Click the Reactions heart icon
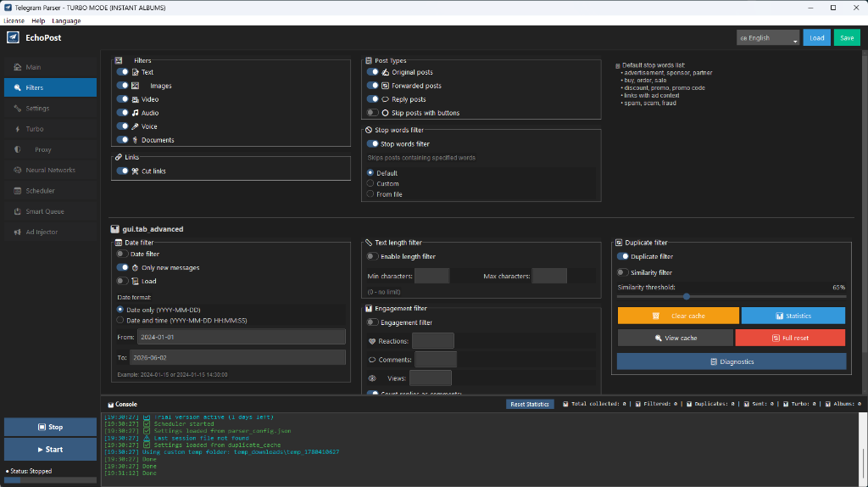 (372, 341)
